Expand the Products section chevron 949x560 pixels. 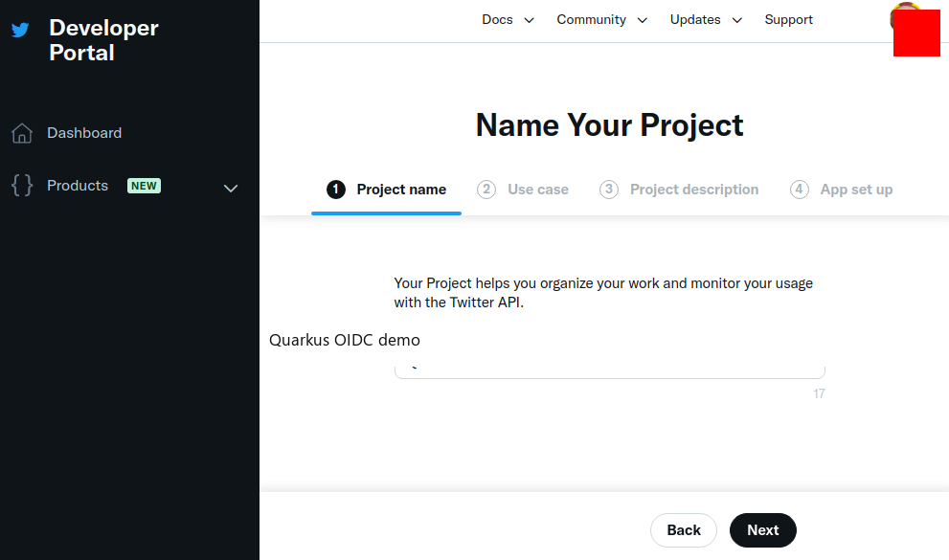click(231, 188)
